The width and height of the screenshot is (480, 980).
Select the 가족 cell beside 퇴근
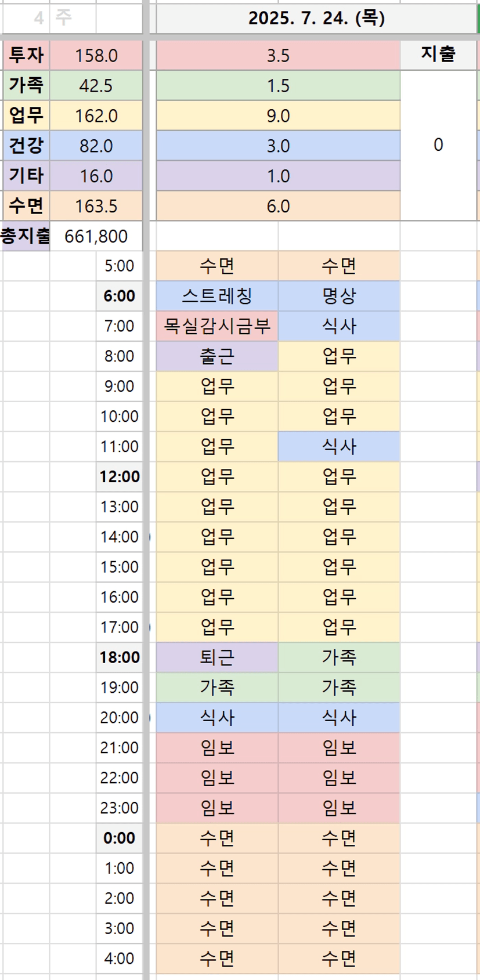pyautogui.click(x=339, y=657)
